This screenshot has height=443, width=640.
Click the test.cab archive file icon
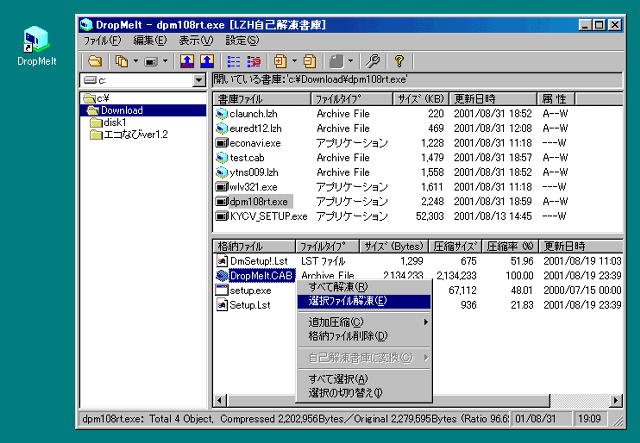(x=221, y=158)
